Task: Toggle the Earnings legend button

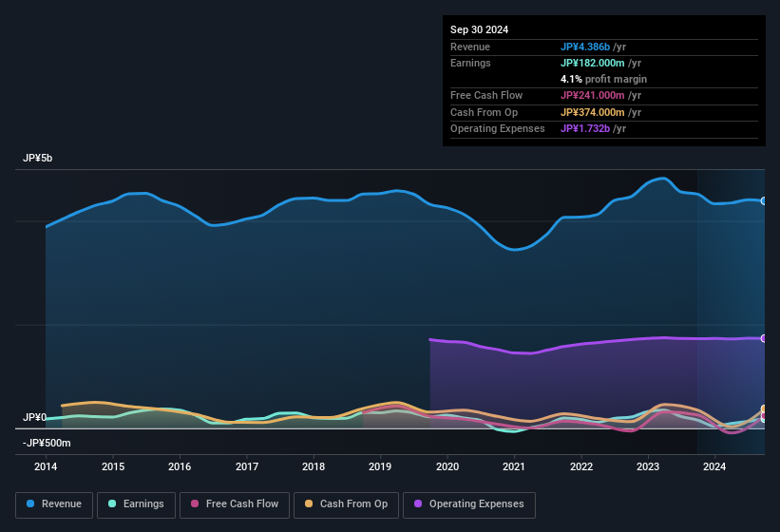Action: pyautogui.click(x=136, y=504)
